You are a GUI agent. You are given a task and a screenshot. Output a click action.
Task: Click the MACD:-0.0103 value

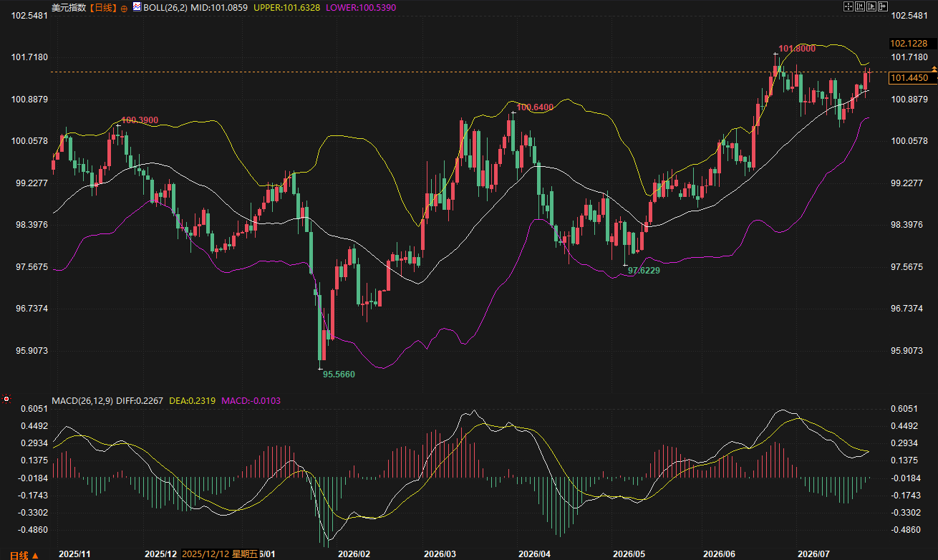(251, 400)
